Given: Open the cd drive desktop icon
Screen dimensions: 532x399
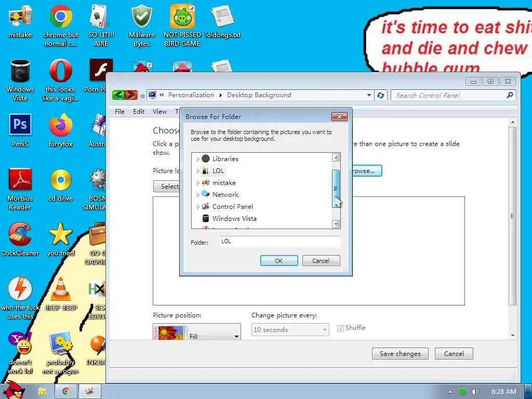Looking at the screenshot, I should pos(60,185).
